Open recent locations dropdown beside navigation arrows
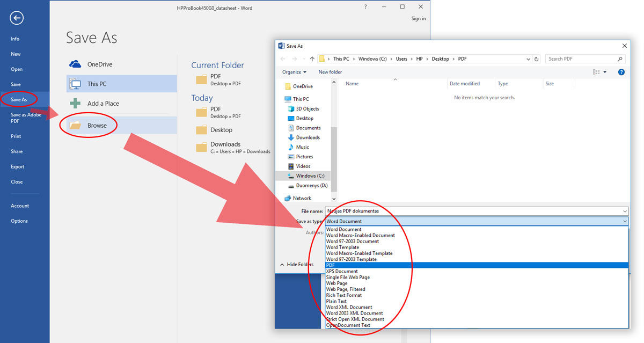Screen dimensions: 644x343 tap(304, 59)
